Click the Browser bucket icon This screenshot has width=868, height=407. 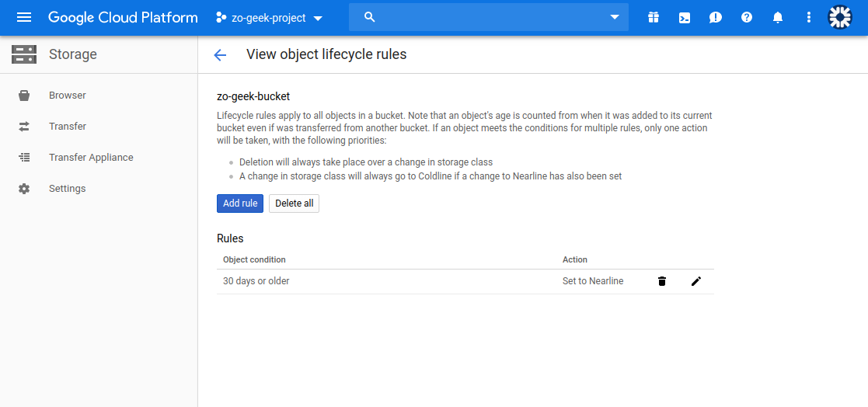(x=24, y=96)
